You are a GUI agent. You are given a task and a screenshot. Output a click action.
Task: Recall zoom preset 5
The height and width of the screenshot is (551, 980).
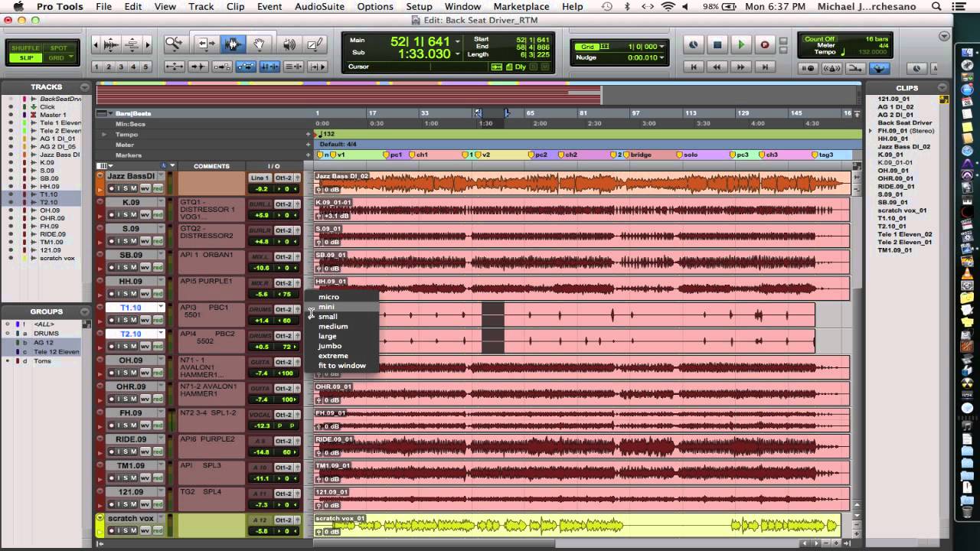pyautogui.click(x=146, y=67)
